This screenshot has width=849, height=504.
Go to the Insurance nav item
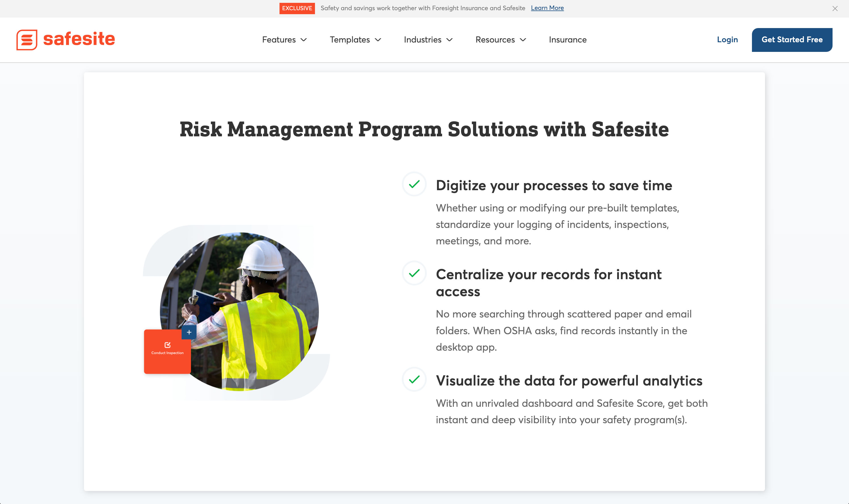567,40
